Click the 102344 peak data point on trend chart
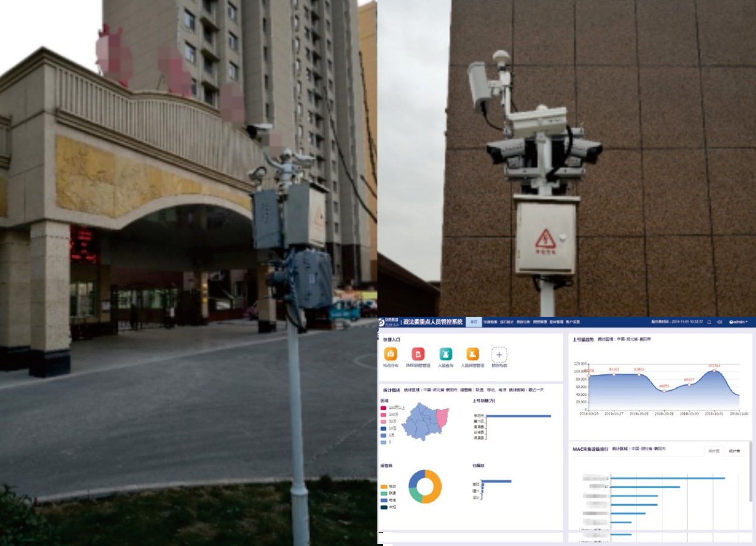 (x=714, y=370)
